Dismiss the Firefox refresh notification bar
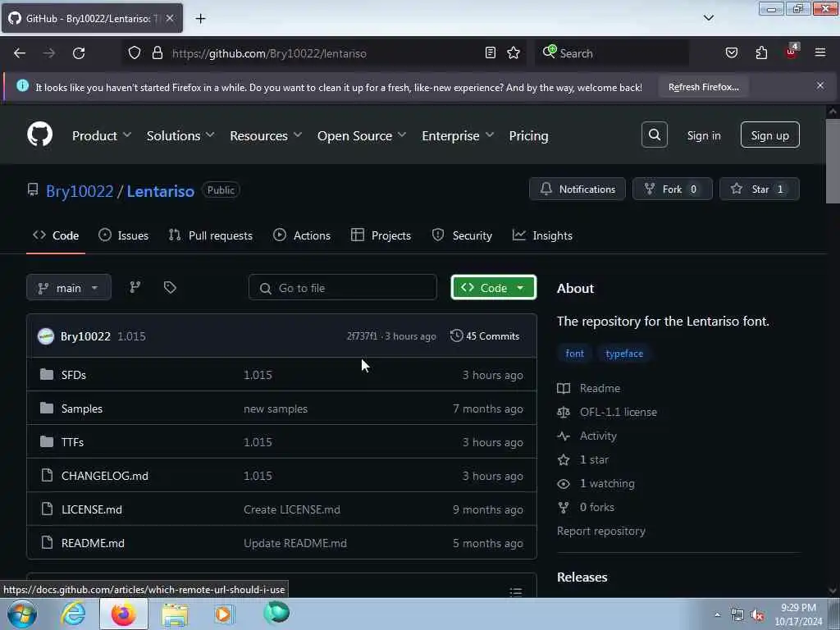Image resolution: width=840 pixels, height=630 pixels. click(x=820, y=85)
